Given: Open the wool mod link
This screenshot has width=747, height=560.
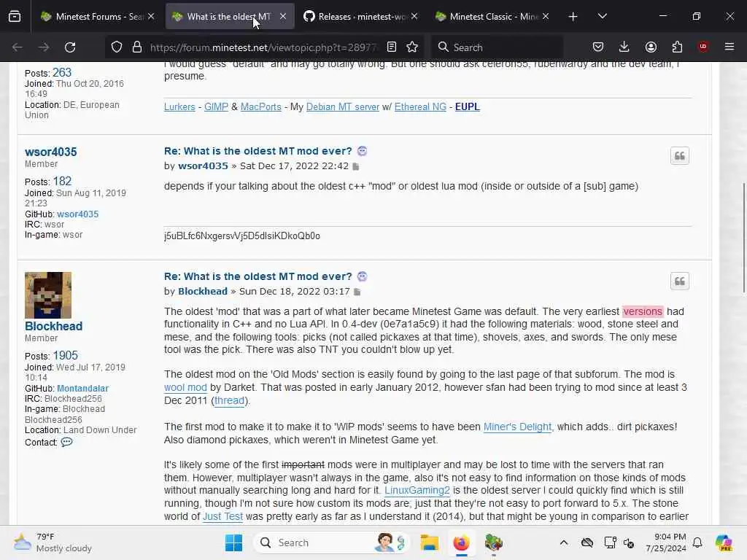Looking at the screenshot, I should [185, 387].
